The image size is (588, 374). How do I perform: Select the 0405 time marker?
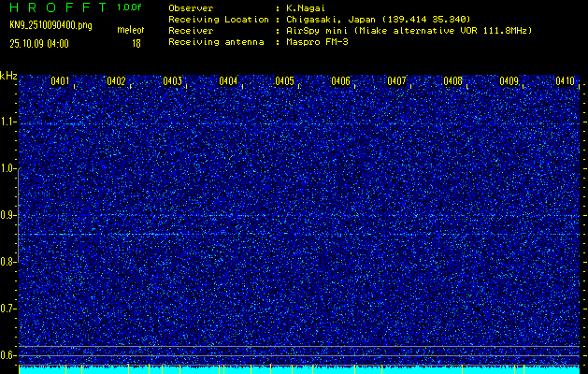[284, 81]
